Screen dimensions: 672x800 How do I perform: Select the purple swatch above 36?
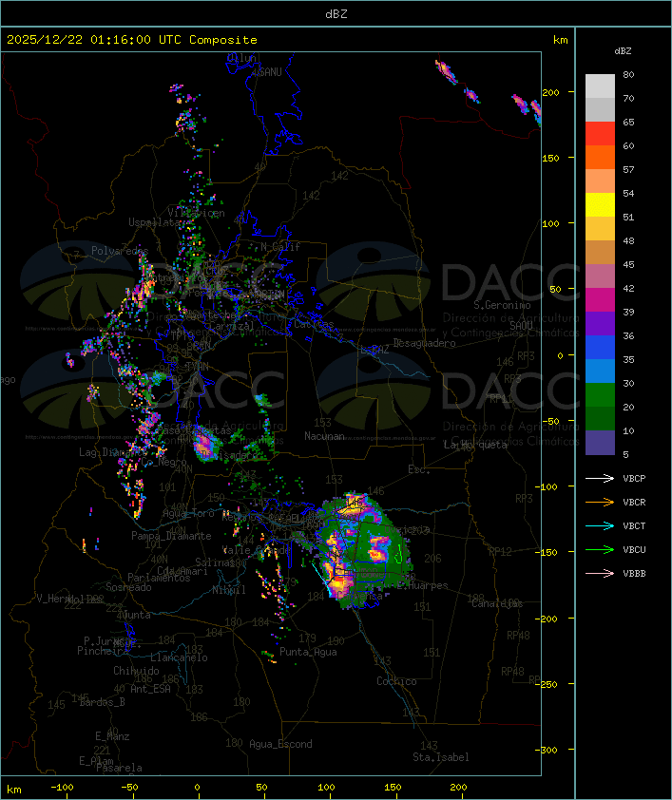tap(600, 323)
